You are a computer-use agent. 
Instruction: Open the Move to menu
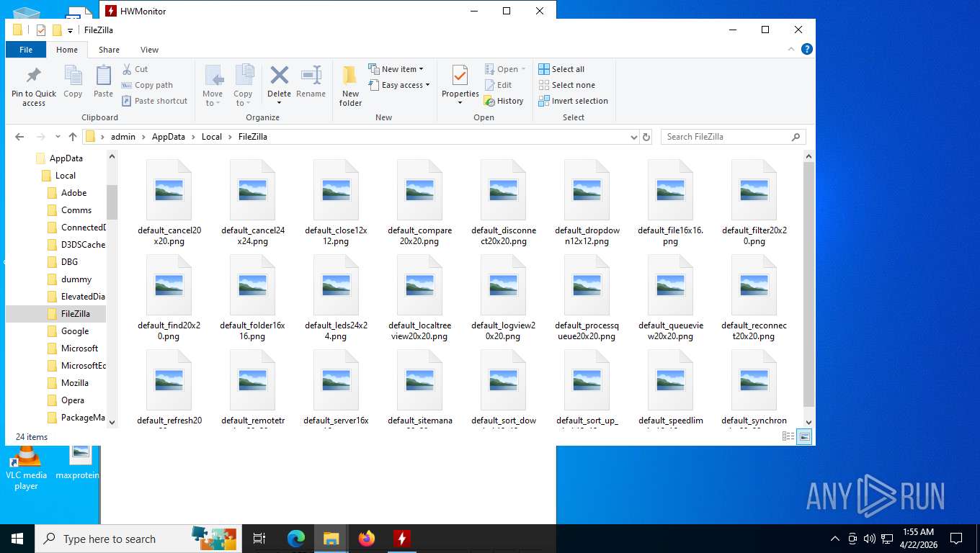click(x=213, y=86)
